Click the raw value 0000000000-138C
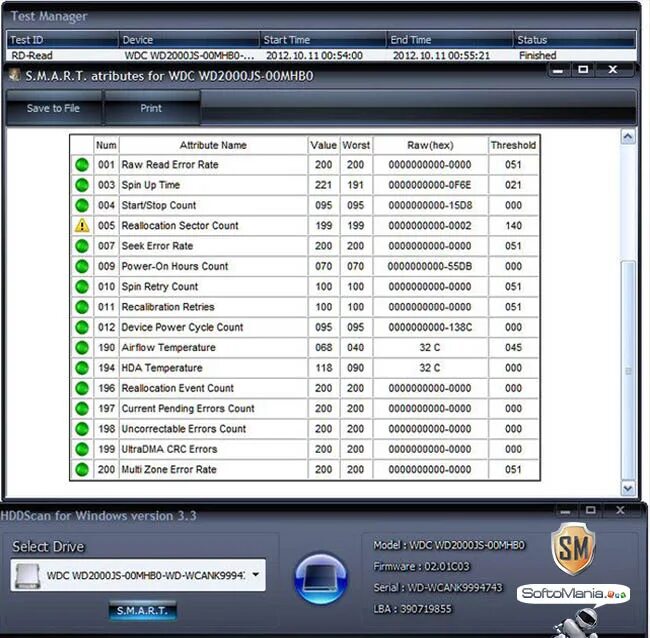 click(430, 327)
